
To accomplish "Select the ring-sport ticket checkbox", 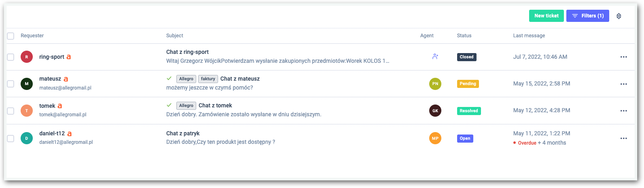I will tap(11, 57).
